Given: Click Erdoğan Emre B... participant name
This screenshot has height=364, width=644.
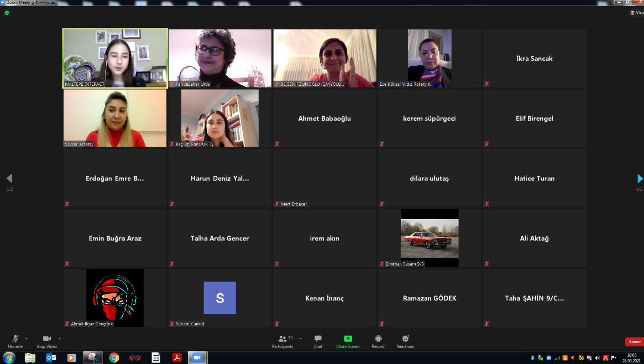Looking at the screenshot, I should click(115, 179).
